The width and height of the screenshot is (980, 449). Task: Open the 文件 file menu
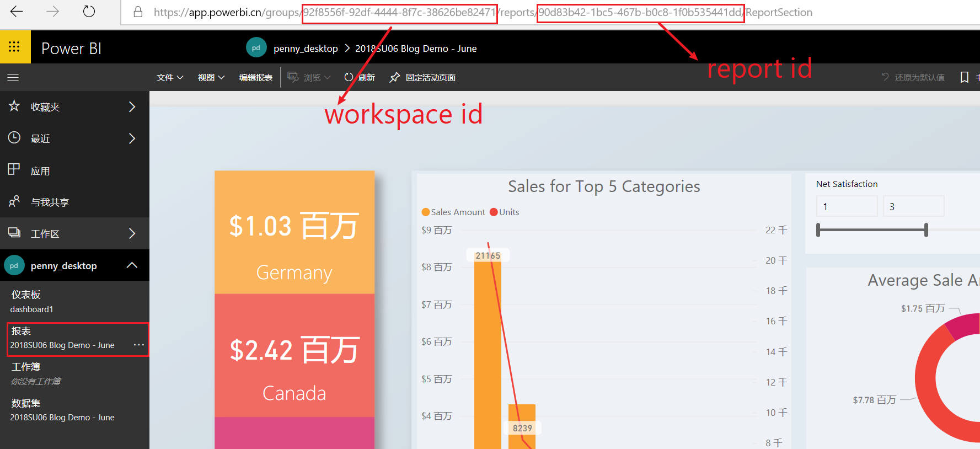[x=169, y=78]
